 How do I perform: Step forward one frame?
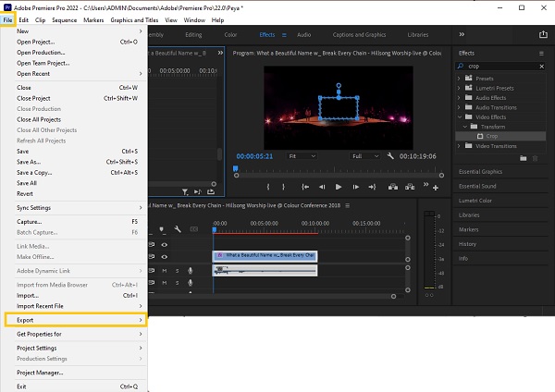(x=356, y=187)
